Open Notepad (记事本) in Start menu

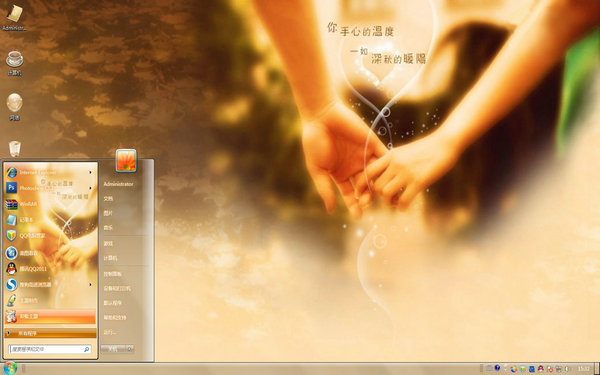point(50,220)
